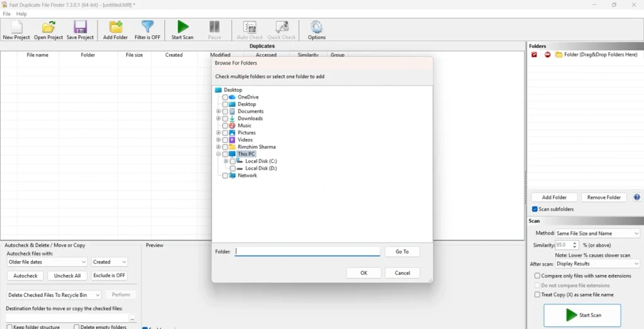This screenshot has width=644, height=329.
Task: Click the blue help icon beside Remove Folder
Action: coord(637,197)
